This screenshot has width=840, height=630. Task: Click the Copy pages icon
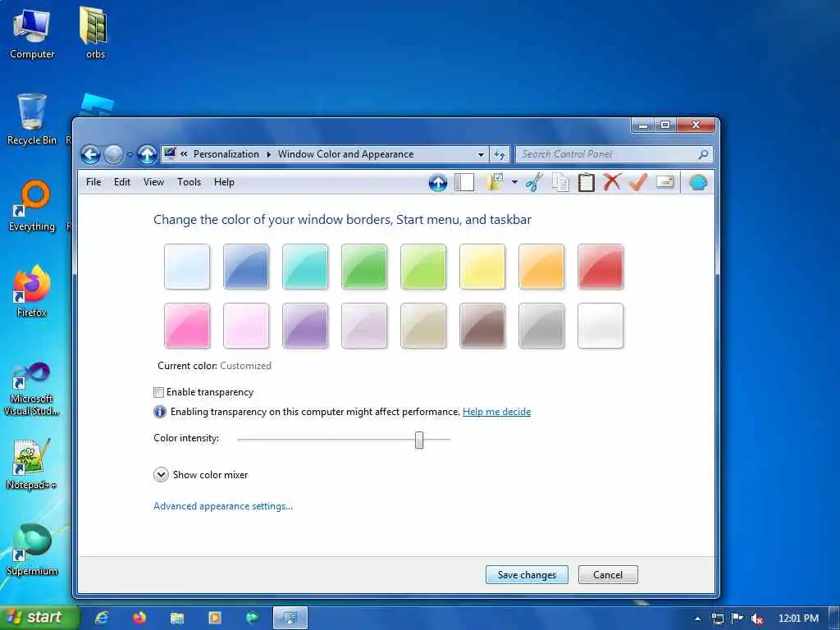click(x=560, y=182)
